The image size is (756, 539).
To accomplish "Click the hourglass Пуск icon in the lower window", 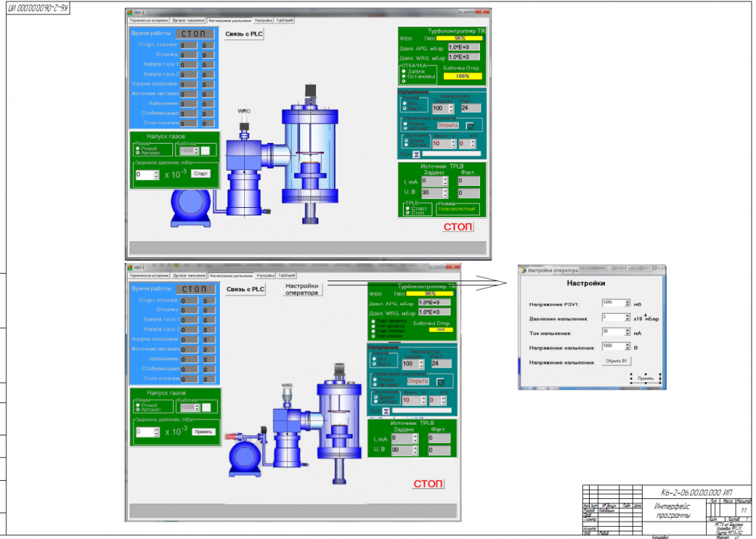I will [386, 410].
